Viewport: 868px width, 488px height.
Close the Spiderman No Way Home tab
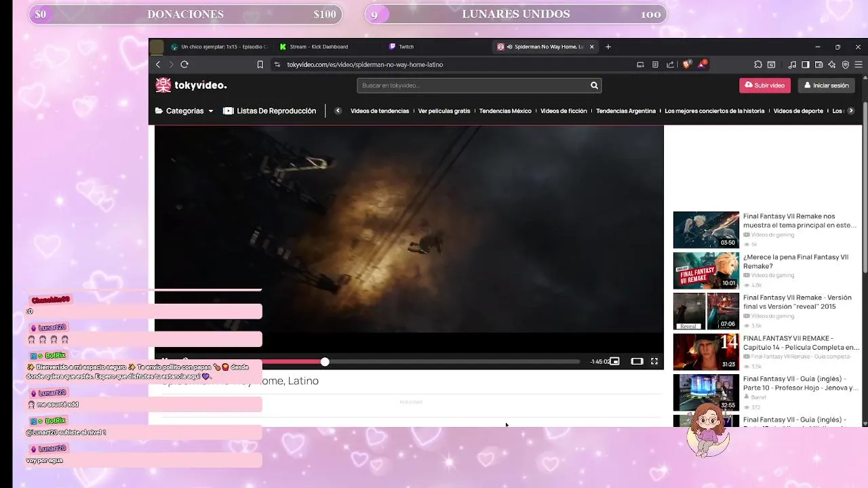(592, 47)
